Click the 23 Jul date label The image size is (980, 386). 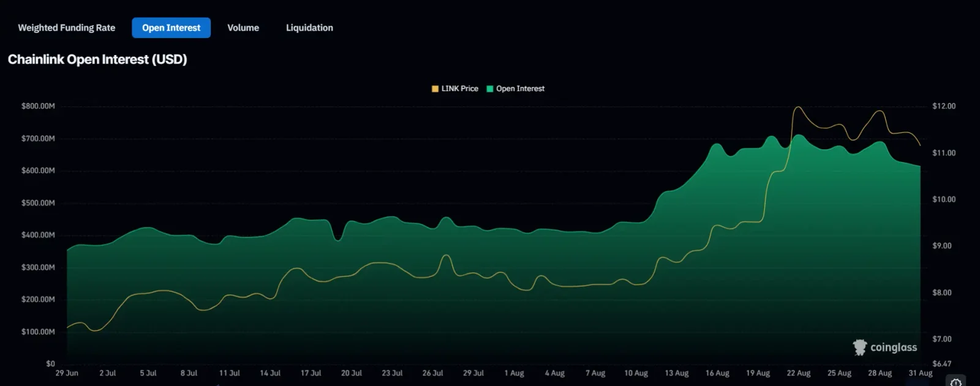[392, 373]
